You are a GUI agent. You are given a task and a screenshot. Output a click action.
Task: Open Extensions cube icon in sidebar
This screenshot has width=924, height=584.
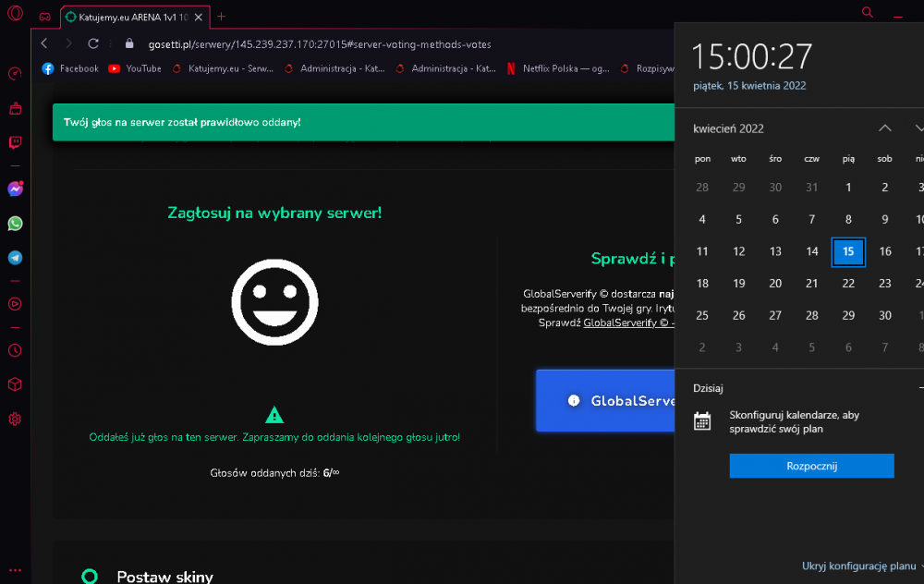coord(16,384)
